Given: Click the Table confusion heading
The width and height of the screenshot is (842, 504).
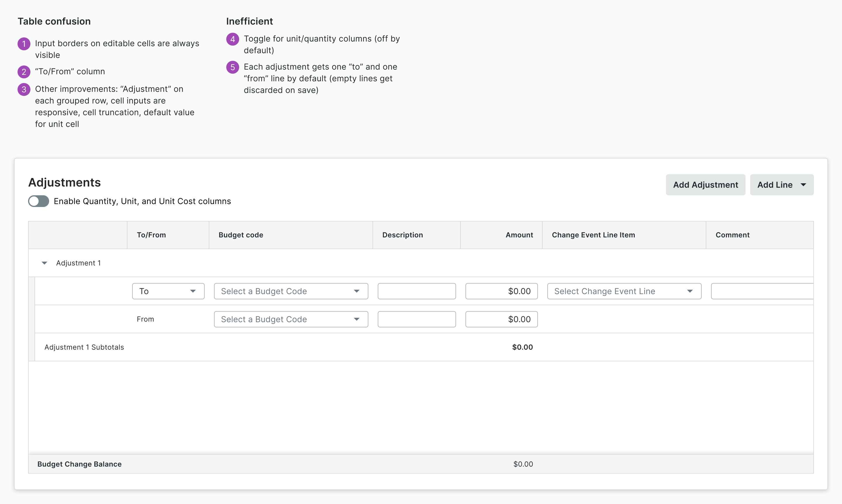Looking at the screenshot, I should [x=54, y=21].
